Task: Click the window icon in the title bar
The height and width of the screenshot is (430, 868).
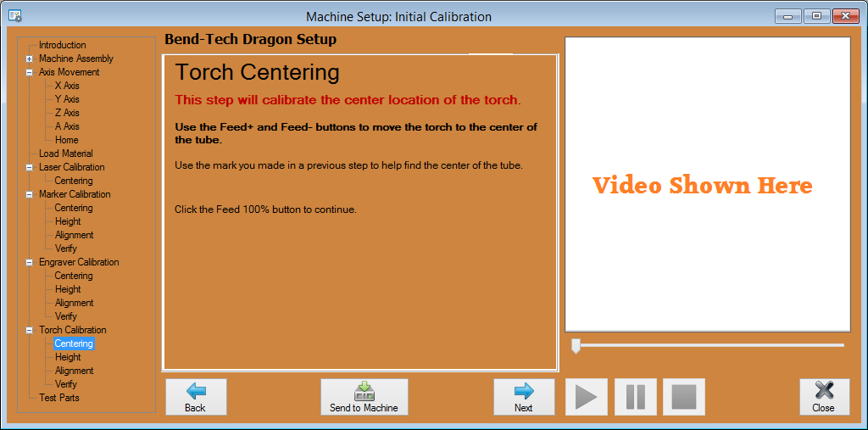Action: [x=15, y=17]
